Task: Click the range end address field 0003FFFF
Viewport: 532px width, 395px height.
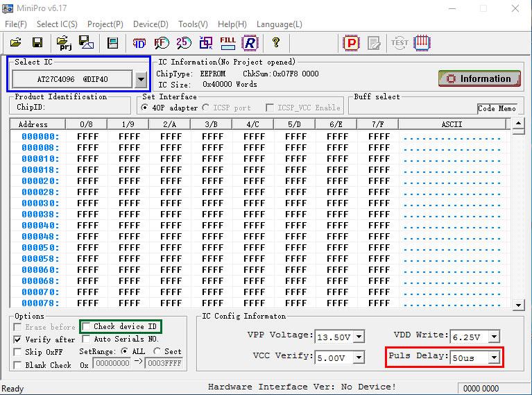Action: click(164, 363)
